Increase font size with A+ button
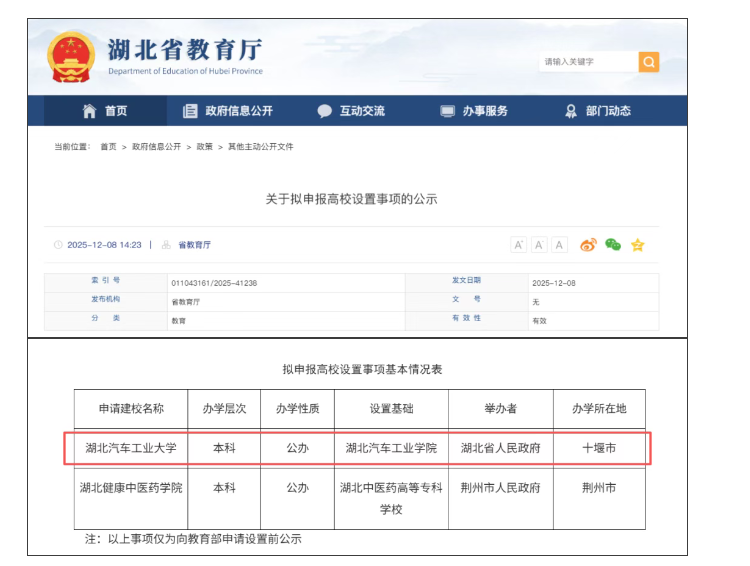The width and height of the screenshot is (750, 566). point(518,245)
